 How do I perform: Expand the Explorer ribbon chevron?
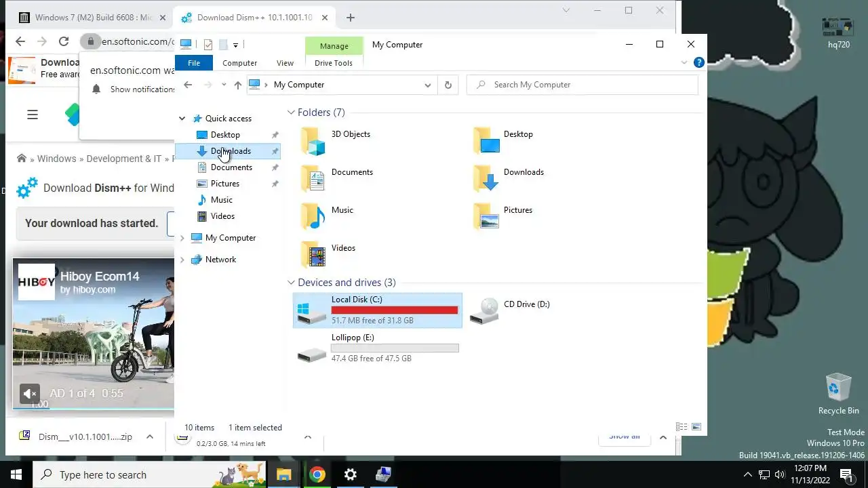tap(684, 62)
